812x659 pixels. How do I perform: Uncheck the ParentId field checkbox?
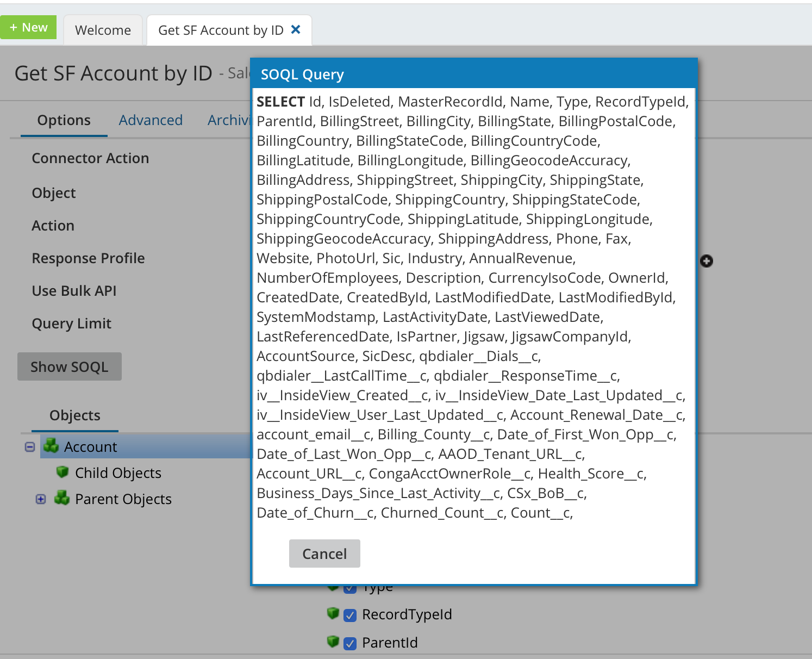[351, 644]
